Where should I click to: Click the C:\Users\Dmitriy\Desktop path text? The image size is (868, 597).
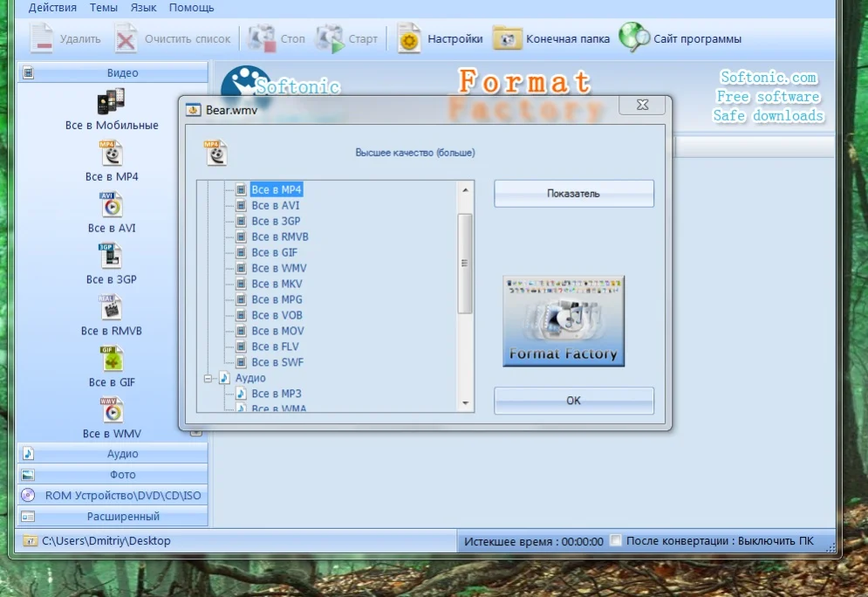tap(106, 541)
